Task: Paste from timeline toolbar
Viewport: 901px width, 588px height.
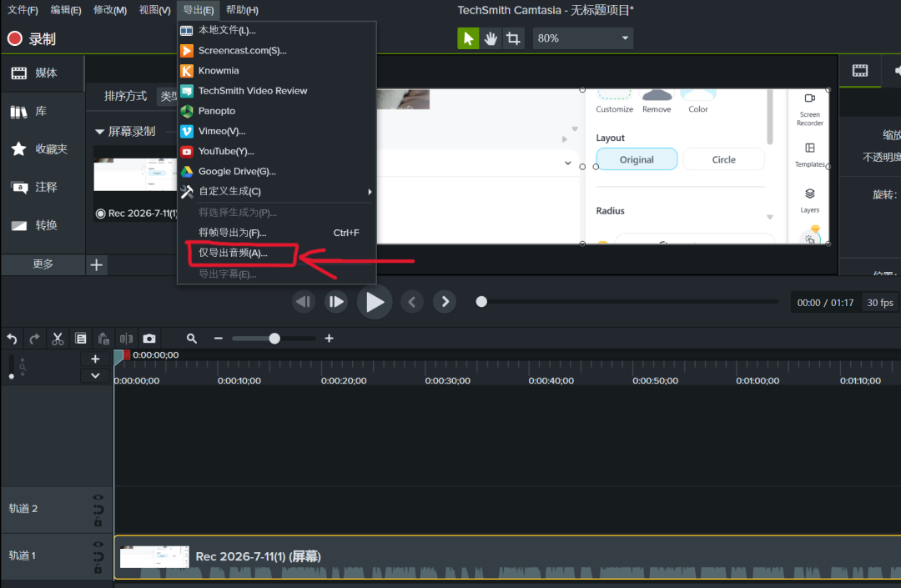Action: pos(103,339)
